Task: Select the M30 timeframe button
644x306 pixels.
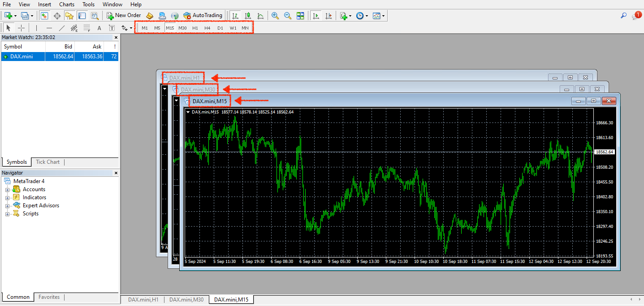Action: coord(182,27)
